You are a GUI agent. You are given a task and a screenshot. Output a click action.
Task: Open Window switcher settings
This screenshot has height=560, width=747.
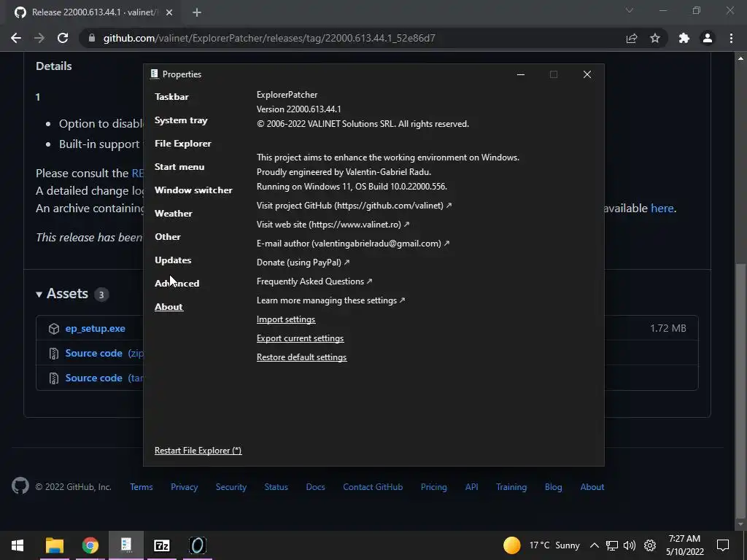pos(193,190)
